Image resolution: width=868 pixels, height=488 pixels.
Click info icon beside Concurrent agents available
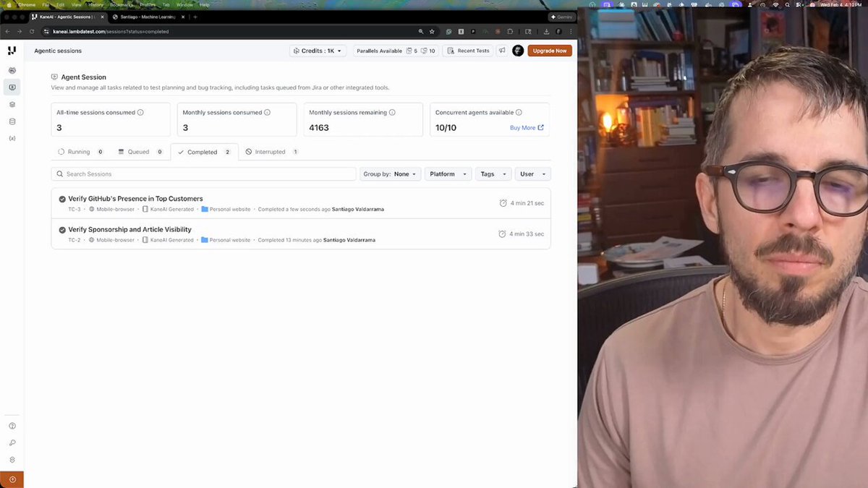(519, 113)
